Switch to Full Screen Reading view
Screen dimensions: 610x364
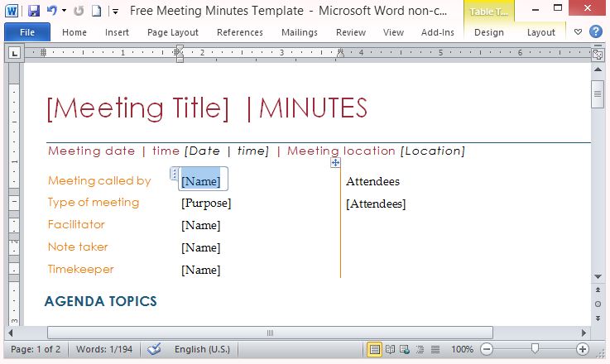tap(390, 349)
